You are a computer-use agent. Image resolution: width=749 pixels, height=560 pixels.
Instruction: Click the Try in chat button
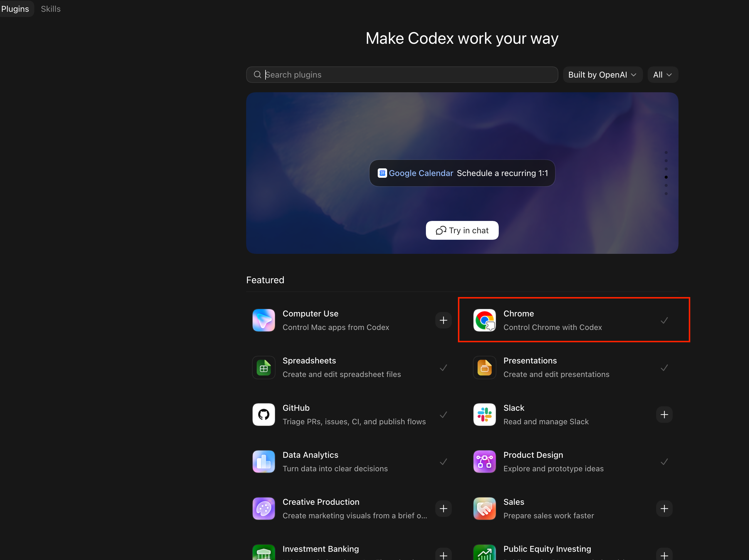pyautogui.click(x=462, y=230)
